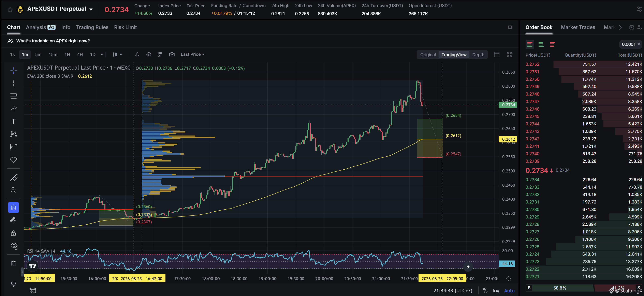Open the indicators fx button
This screenshot has width=644, height=296.
[x=137, y=54]
